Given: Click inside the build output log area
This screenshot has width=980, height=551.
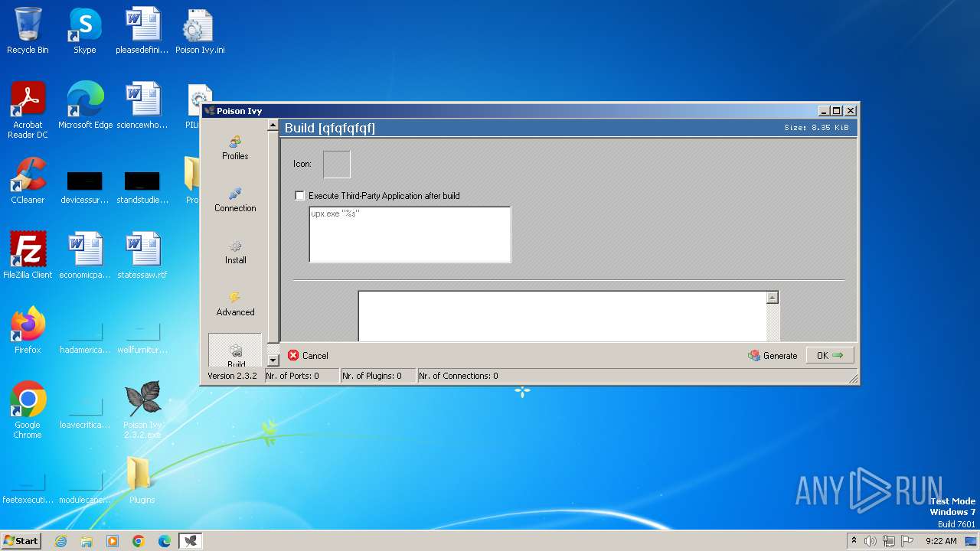Looking at the screenshot, I should pyautogui.click(x=562, y=316).
